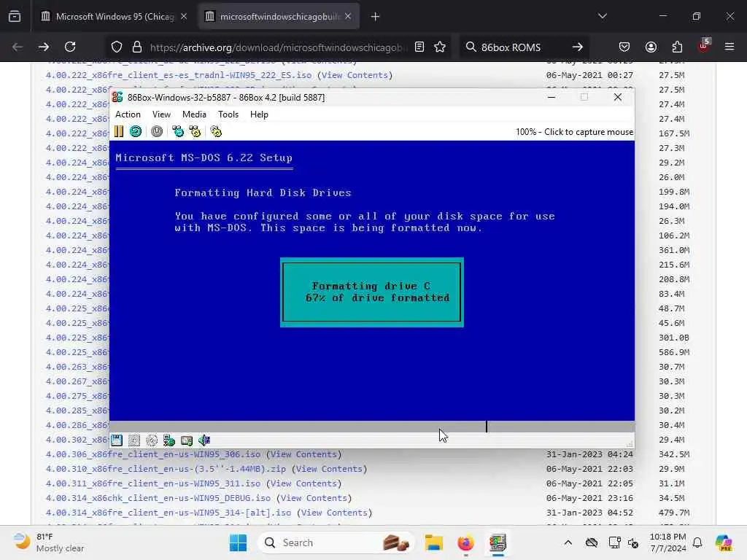Viewport: 747px width, 560px height.
Task: Open the clock showing 10:18 PM
Action: pos(668,542)
